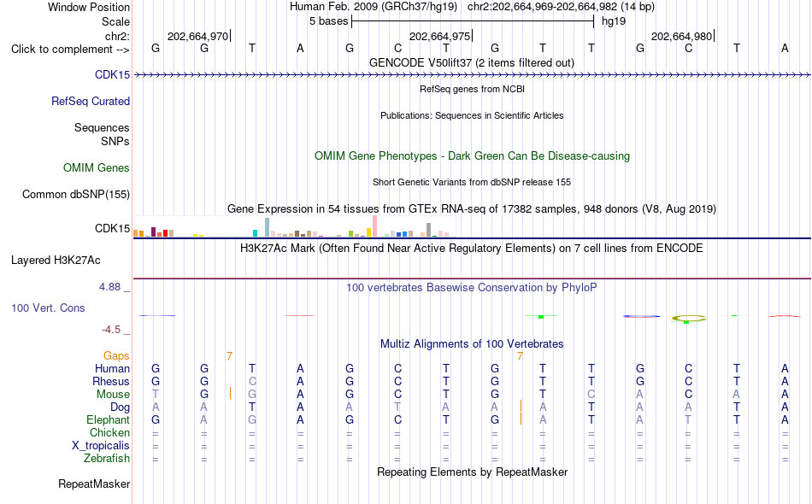Click the OMIM Gene Phenotypes track title
Image resolution: width=812 pixels, height=504 pixels.
coord(472,155)
